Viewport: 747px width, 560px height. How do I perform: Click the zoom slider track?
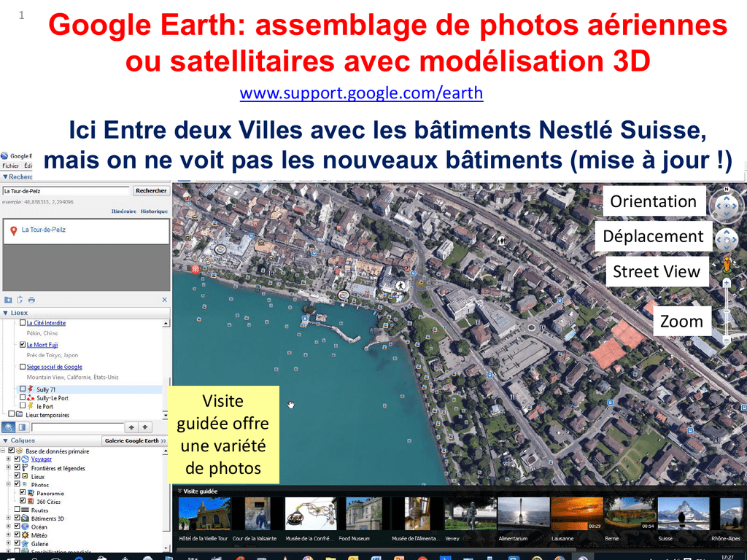click(727, 311)
